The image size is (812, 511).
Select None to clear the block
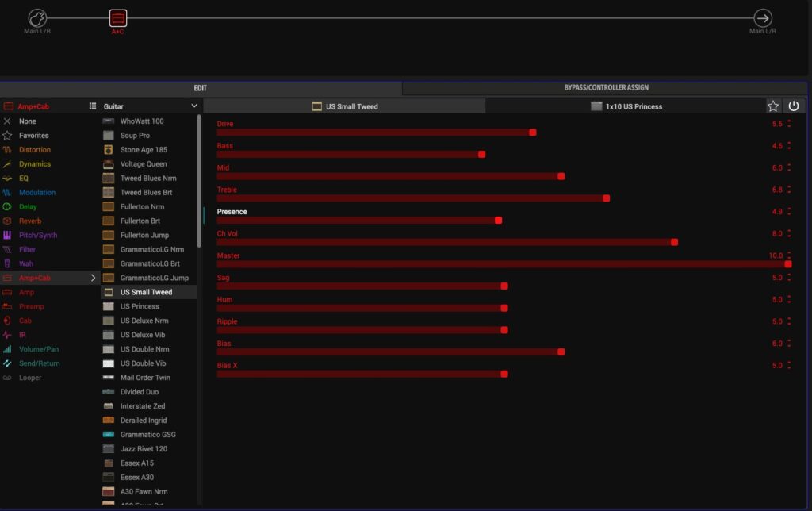[x=27, y=121]
